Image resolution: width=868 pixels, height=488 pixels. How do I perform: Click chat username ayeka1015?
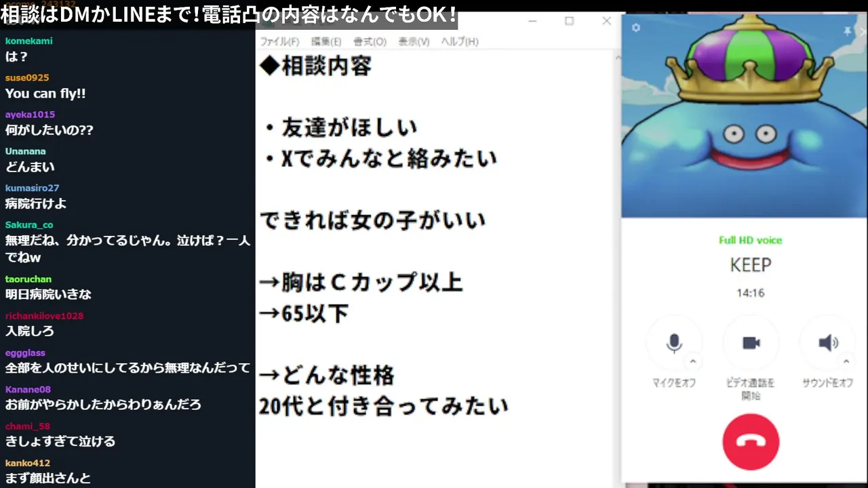point(30,115)
